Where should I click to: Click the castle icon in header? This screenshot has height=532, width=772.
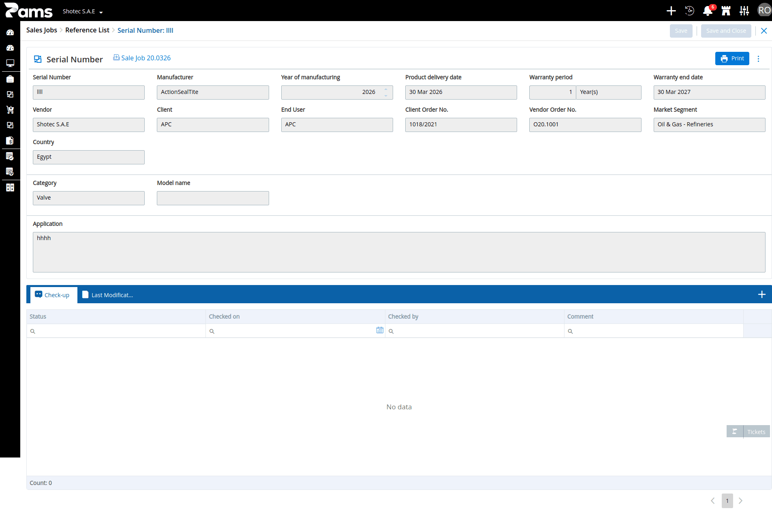[x=726, y=11]
